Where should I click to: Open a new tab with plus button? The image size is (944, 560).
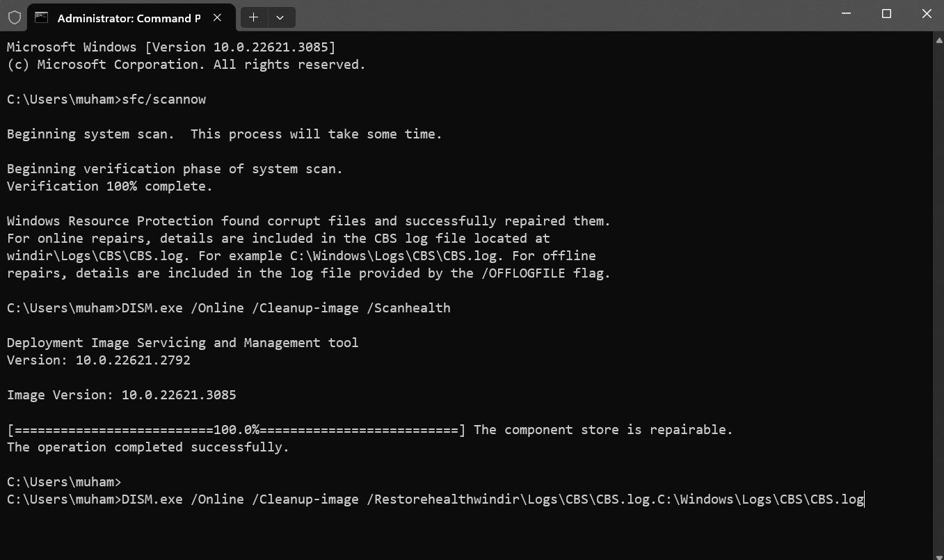coord(254,17)
